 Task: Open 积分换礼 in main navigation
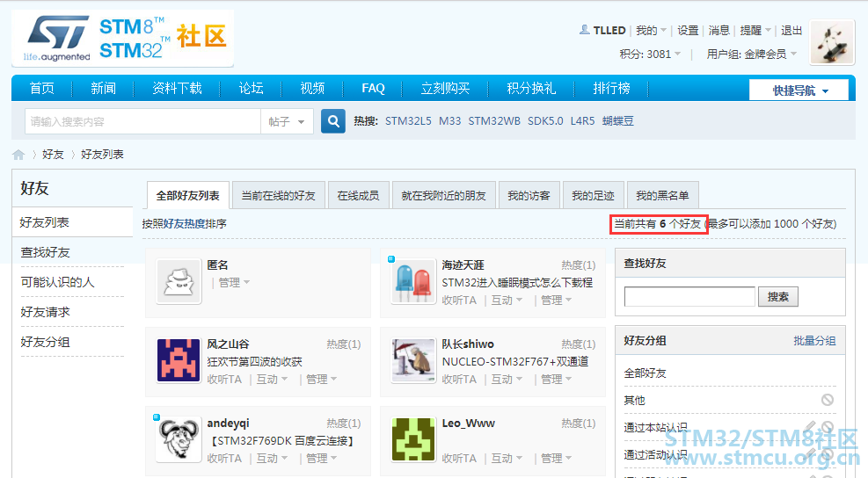click(531, 89)
